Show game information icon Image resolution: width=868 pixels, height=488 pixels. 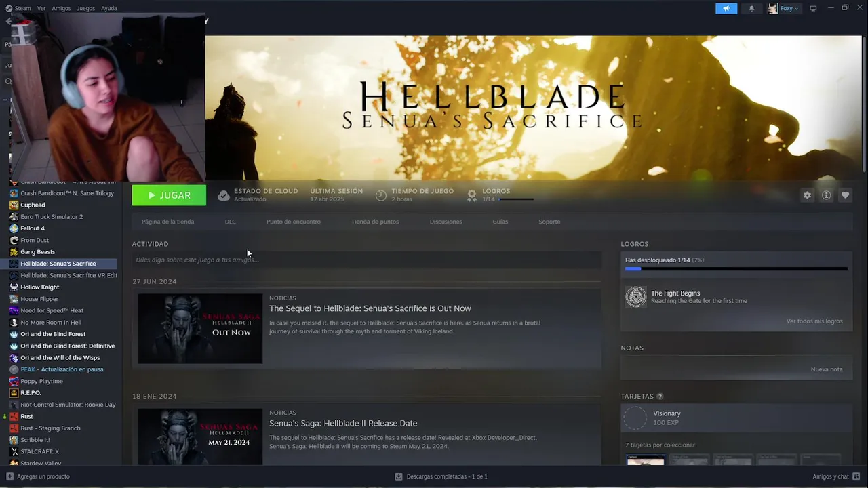click(826, 195)
